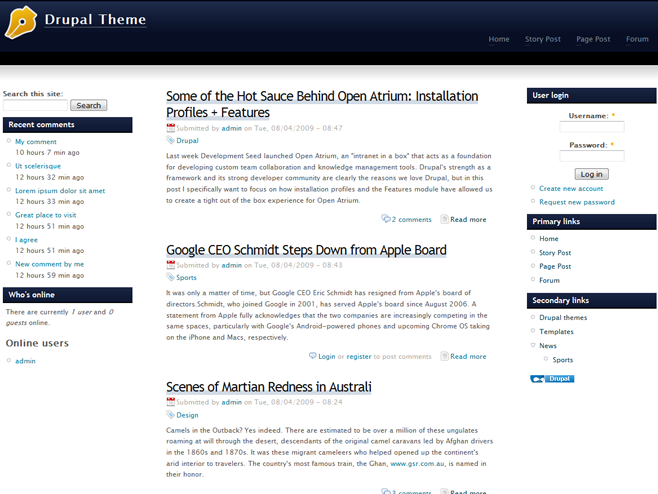
Task: Click the calendar icon beside the Martian Redness post date
Action: coord(170,402)
